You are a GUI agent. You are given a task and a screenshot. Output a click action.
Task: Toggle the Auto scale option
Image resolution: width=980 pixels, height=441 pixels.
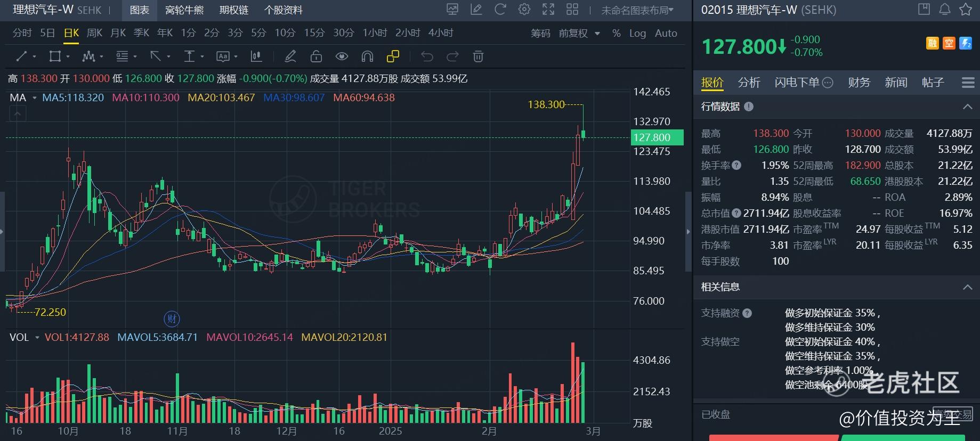[666, 33]
